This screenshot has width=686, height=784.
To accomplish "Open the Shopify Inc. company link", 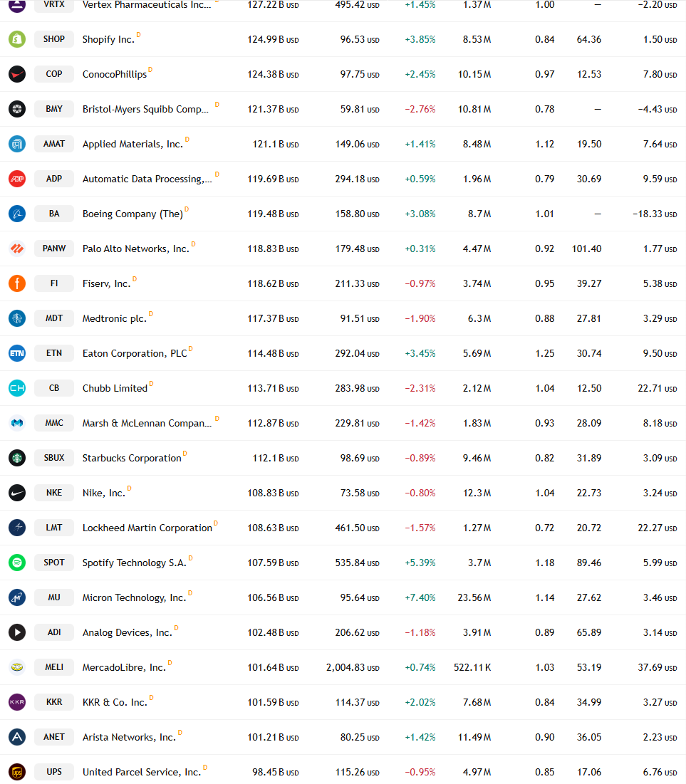I will click(x=108, y=39).
